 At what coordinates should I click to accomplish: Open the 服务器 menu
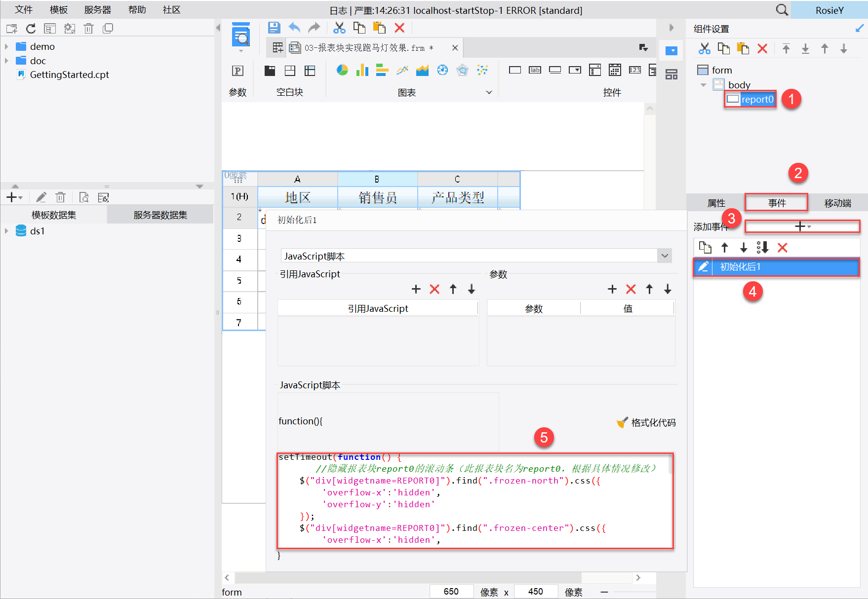tap(98, 10)
